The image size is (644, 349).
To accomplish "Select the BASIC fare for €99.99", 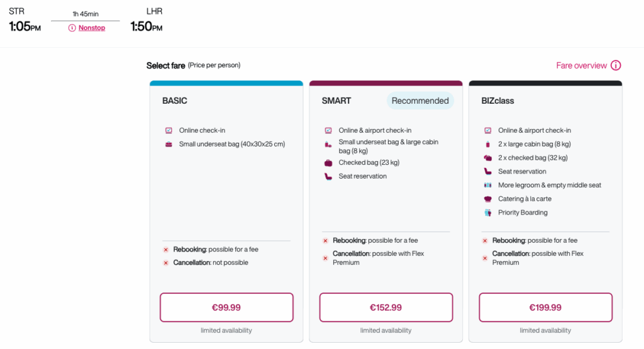I will (226, 307).
